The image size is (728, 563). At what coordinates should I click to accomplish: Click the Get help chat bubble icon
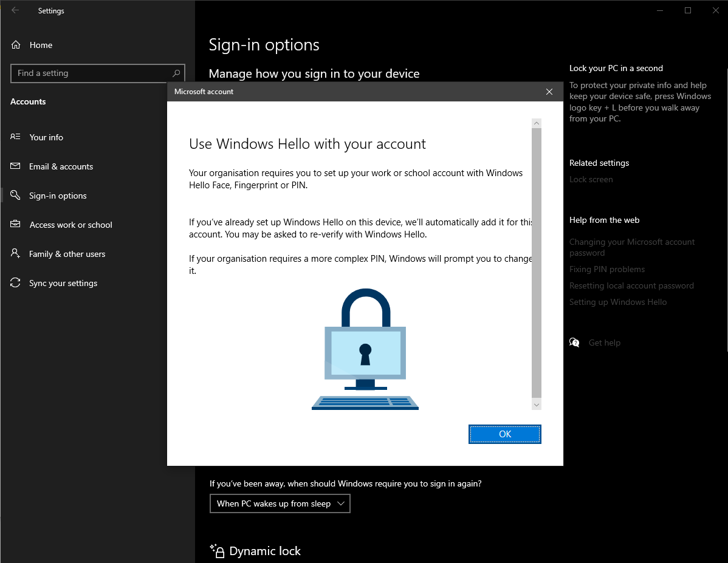pyautogui.click(x=574, y=342)
